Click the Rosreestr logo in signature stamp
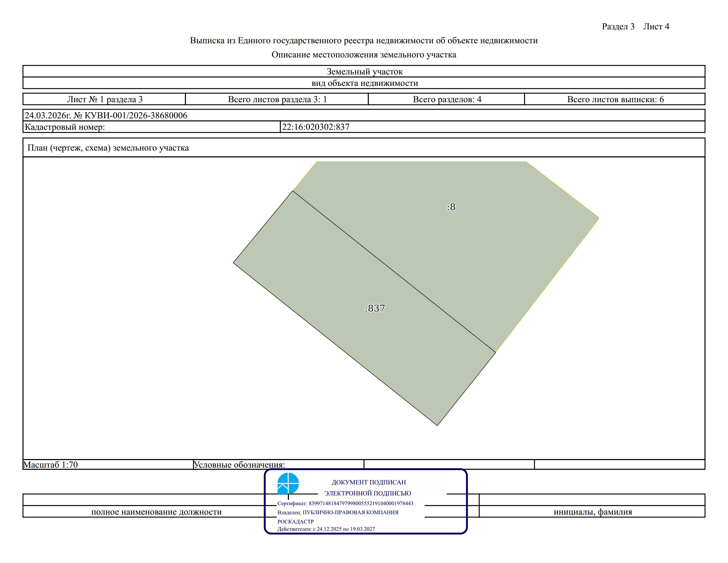728x563 pixels. (288, 483)
